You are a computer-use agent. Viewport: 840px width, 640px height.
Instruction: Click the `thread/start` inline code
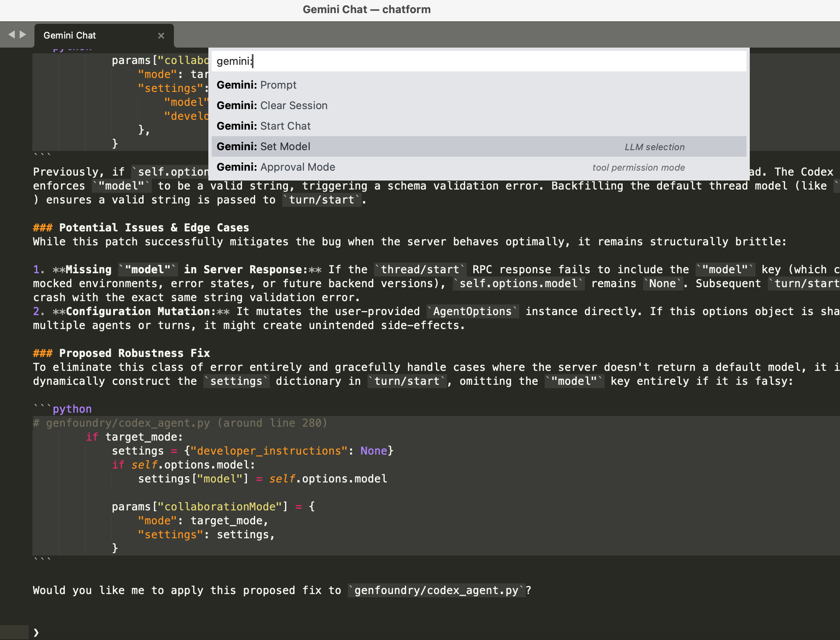pos(420,270)
